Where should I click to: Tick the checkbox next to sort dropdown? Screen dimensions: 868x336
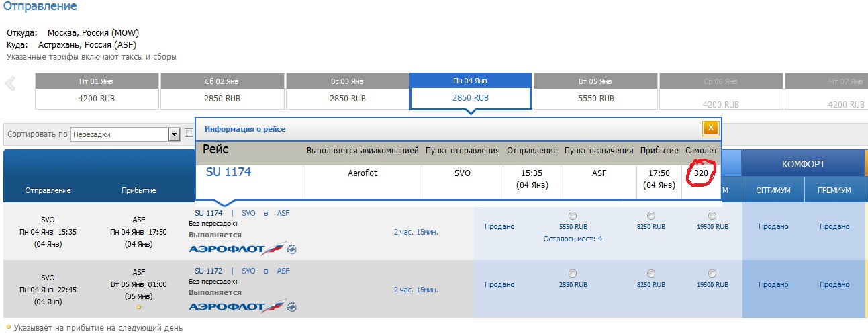(x=189, y=134)
